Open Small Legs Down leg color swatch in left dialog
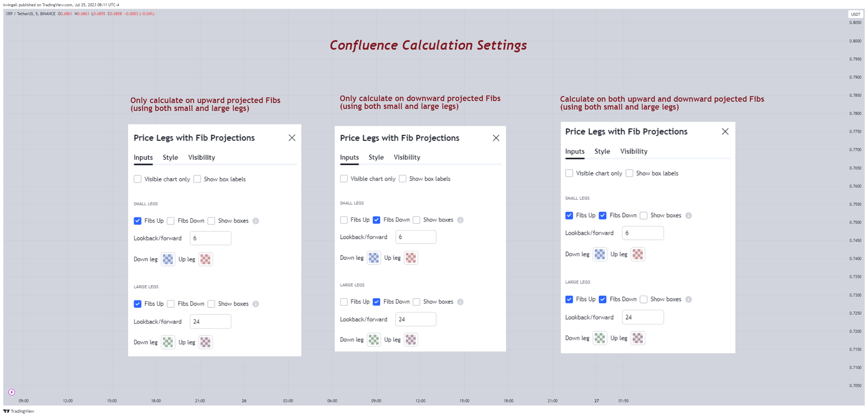 coord(168,259)
